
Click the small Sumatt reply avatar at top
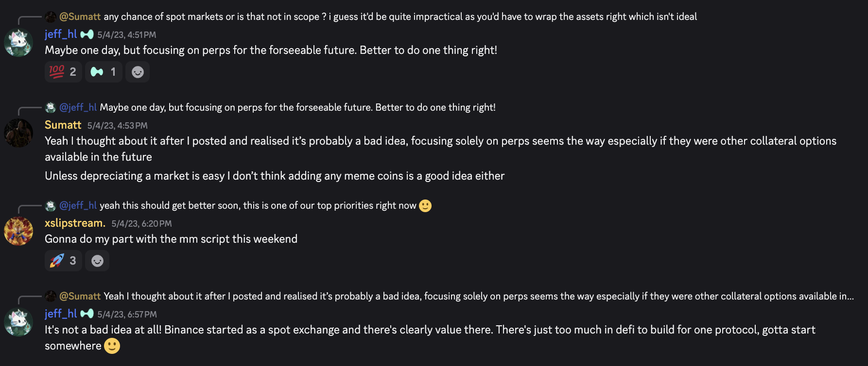51,17
